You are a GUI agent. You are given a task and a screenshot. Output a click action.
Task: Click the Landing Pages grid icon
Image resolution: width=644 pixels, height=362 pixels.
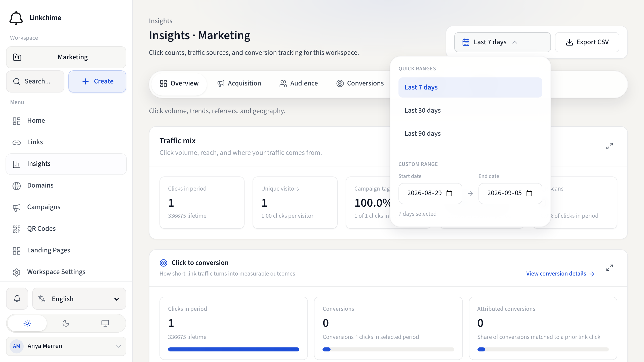[17, 250]
